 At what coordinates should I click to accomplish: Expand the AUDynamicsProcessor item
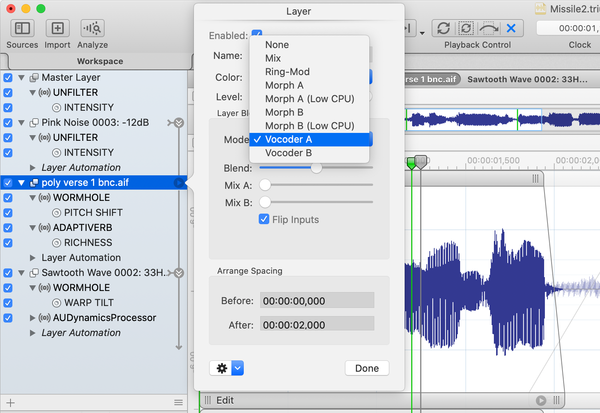34,317
